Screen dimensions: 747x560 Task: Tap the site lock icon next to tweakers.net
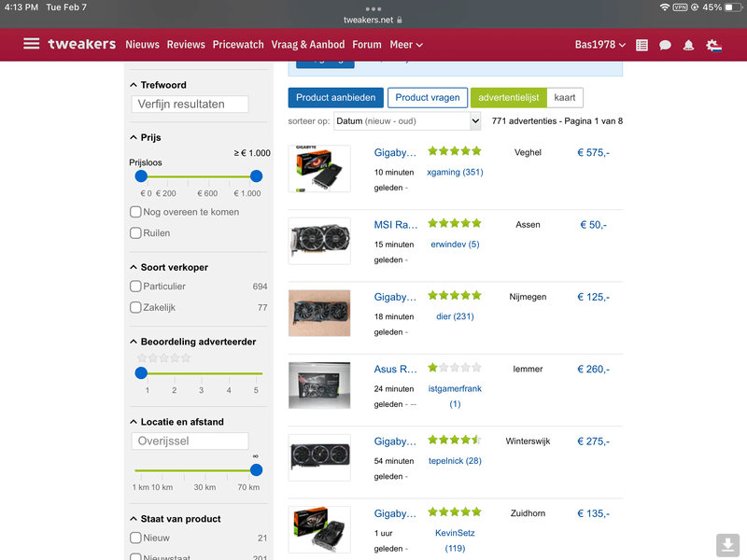click(400, 20)
